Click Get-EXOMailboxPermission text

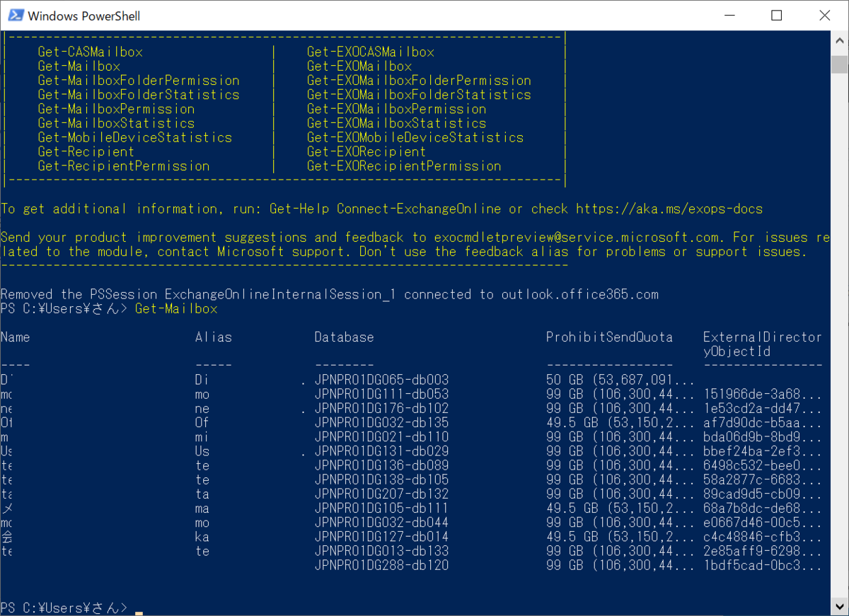point(397,109)
